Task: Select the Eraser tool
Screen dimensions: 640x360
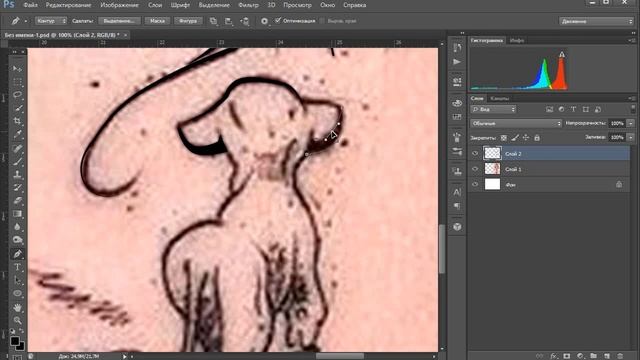Action: [17, 200]
